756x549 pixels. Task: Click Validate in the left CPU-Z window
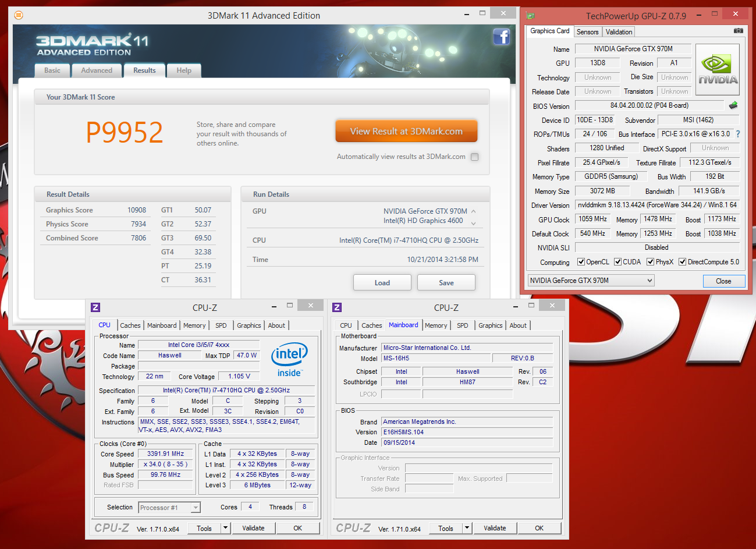click(x=253, y=528)
